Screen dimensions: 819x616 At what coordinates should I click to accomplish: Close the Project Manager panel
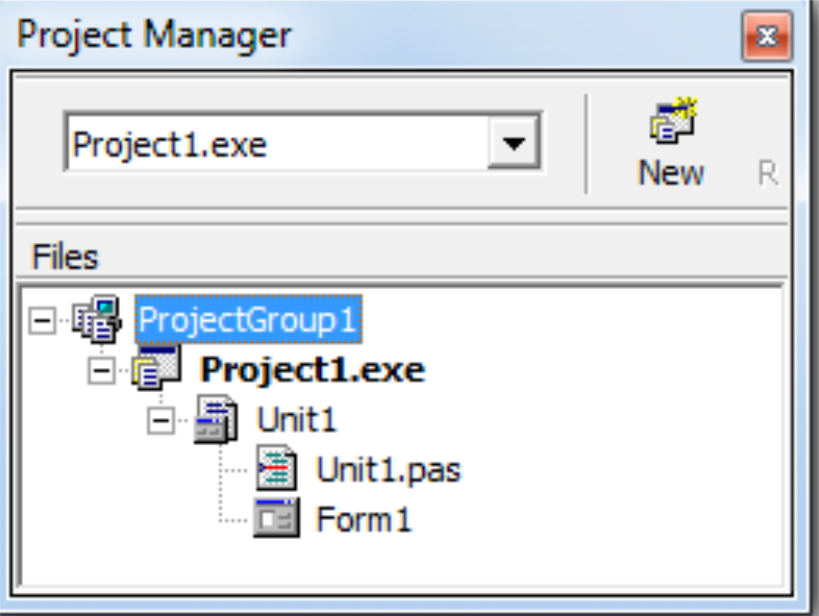[767, 36]
